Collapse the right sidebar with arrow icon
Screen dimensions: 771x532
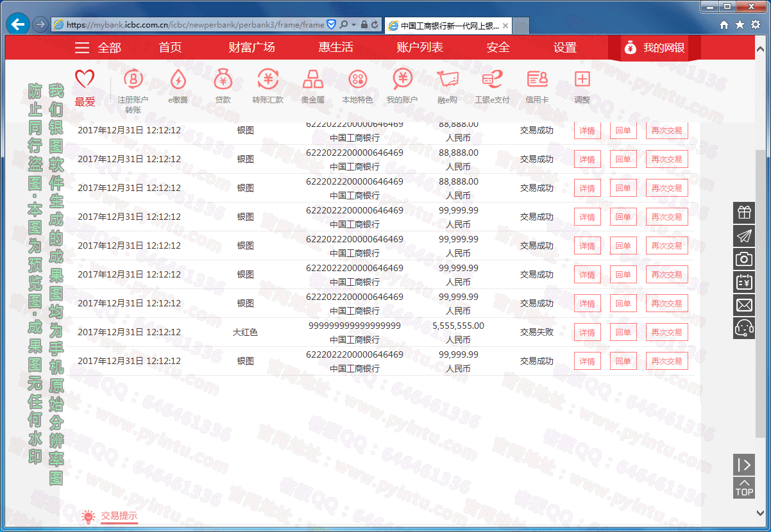point(744,465)
